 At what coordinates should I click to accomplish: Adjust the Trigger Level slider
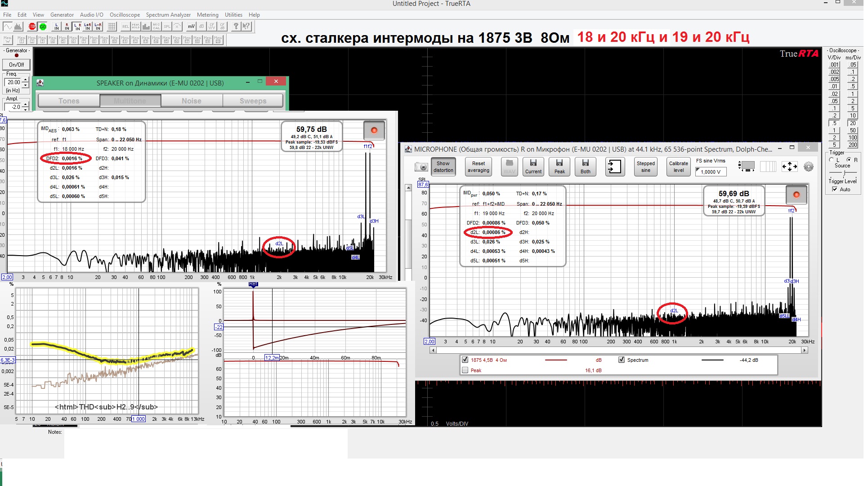tap(844, 174)
